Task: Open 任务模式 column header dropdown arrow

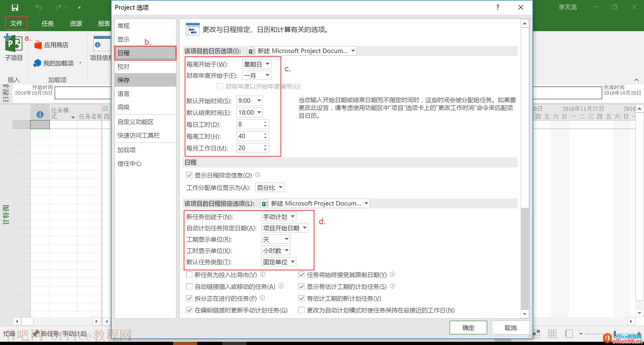Action: pos(73,117)
